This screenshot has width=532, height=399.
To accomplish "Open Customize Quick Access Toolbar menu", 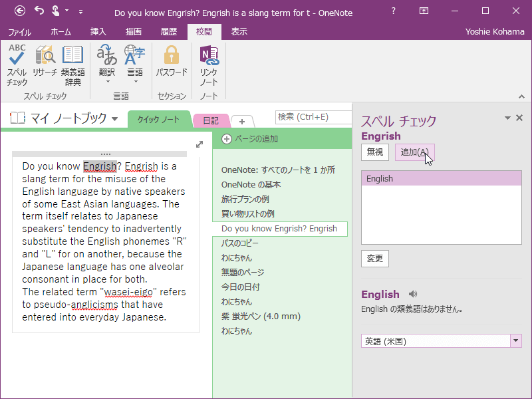I will tap(80, 12).
